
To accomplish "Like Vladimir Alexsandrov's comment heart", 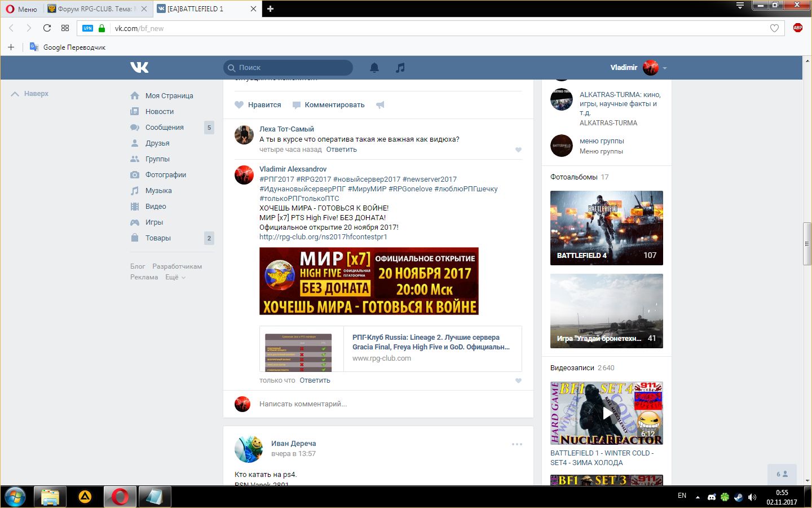I will (518, 380).
